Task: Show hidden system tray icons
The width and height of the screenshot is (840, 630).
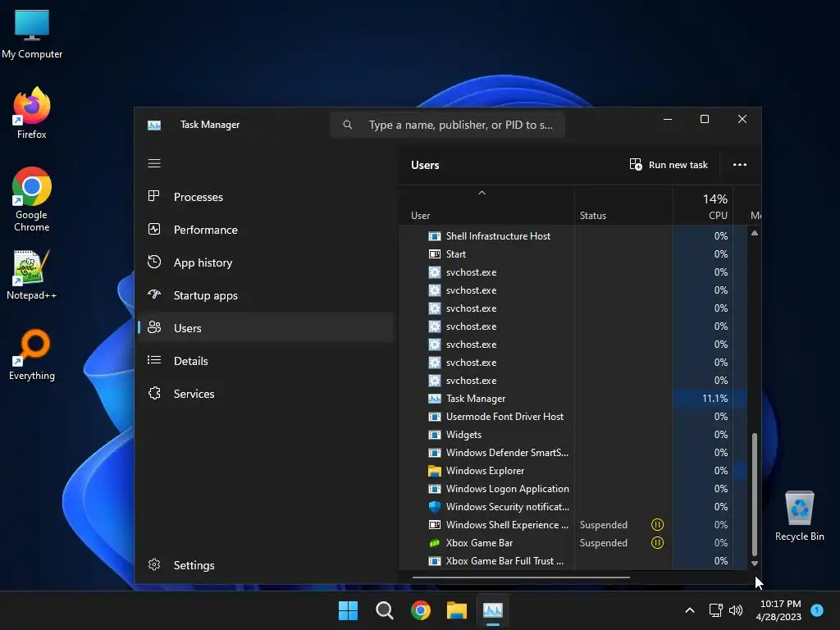Action: (690, 610)
